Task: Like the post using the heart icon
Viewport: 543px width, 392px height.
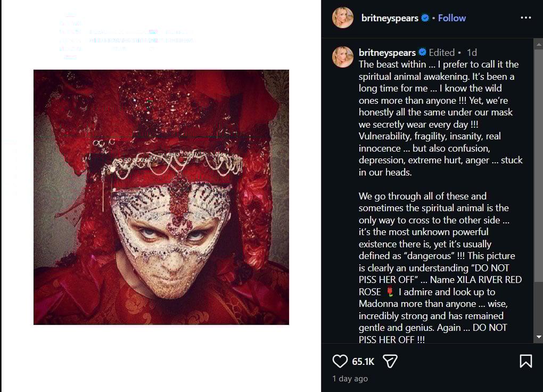Action: (x=340, y=361)
